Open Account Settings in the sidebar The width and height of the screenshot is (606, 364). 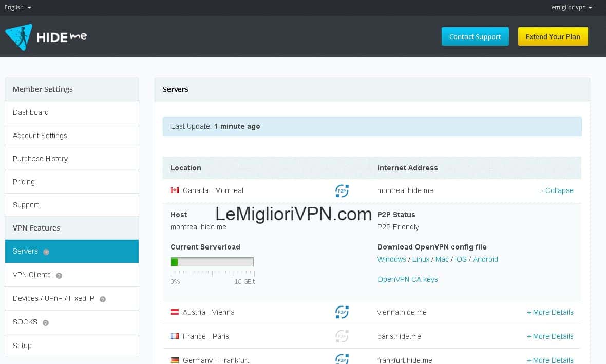72,136
